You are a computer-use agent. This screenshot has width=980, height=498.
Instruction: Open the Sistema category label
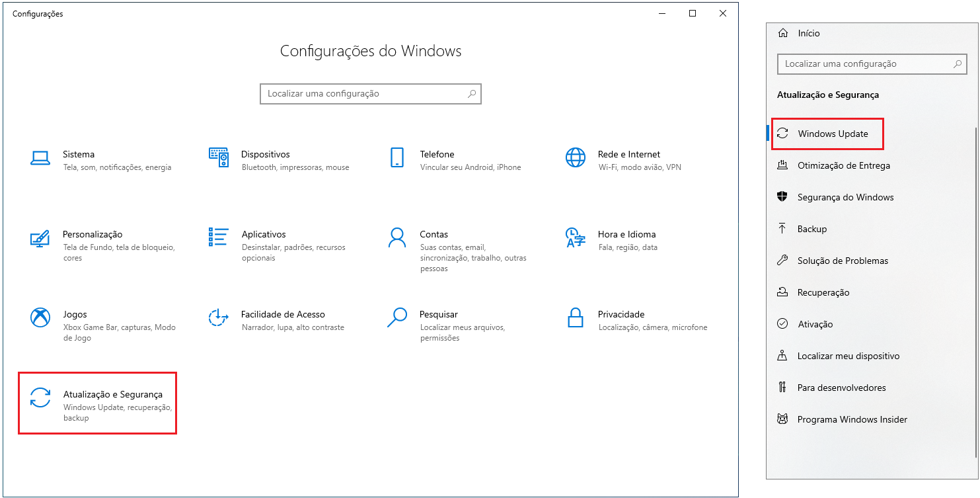(79, 154)
